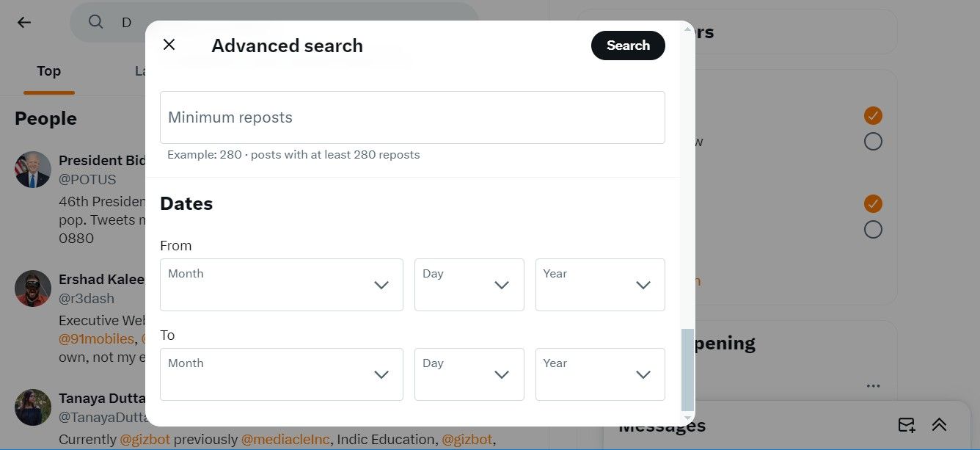The image size is (980, 450).
Task: Open a new message with the compose icon
Action: click(906, 424)
